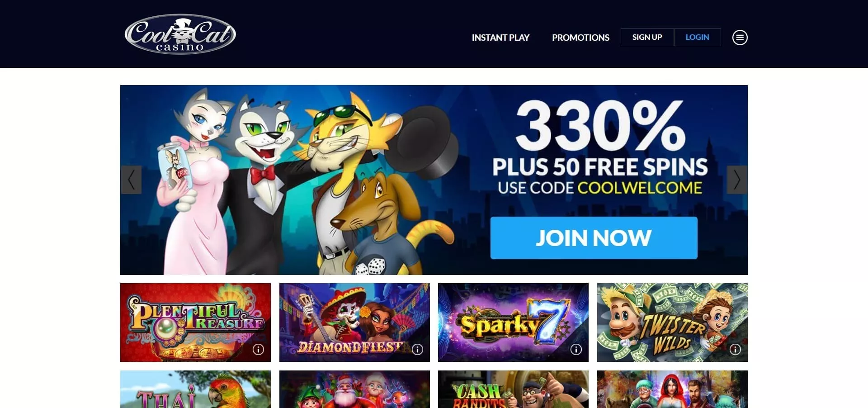The width and height of the screenshot is (868, 408).
Task: Click the Sign Up button
Action: pos(647,37)
